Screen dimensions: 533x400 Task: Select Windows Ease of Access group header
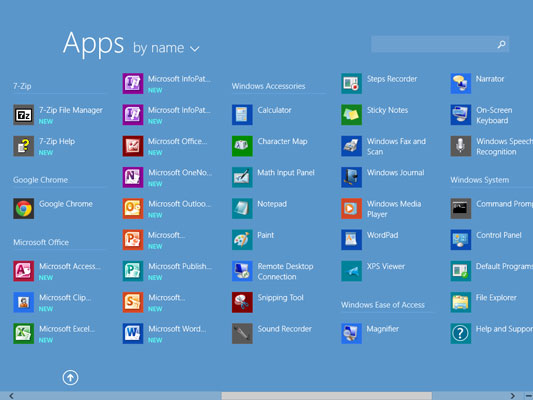click(x=383, y=305)
